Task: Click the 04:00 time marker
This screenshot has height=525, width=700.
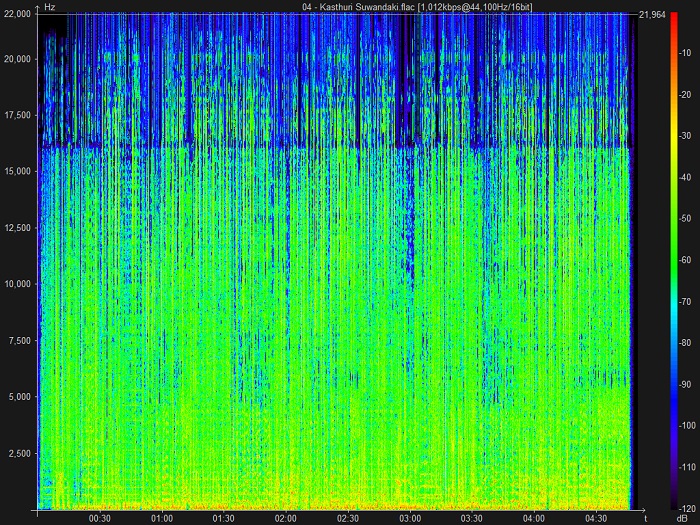Action: coord(534,518)
